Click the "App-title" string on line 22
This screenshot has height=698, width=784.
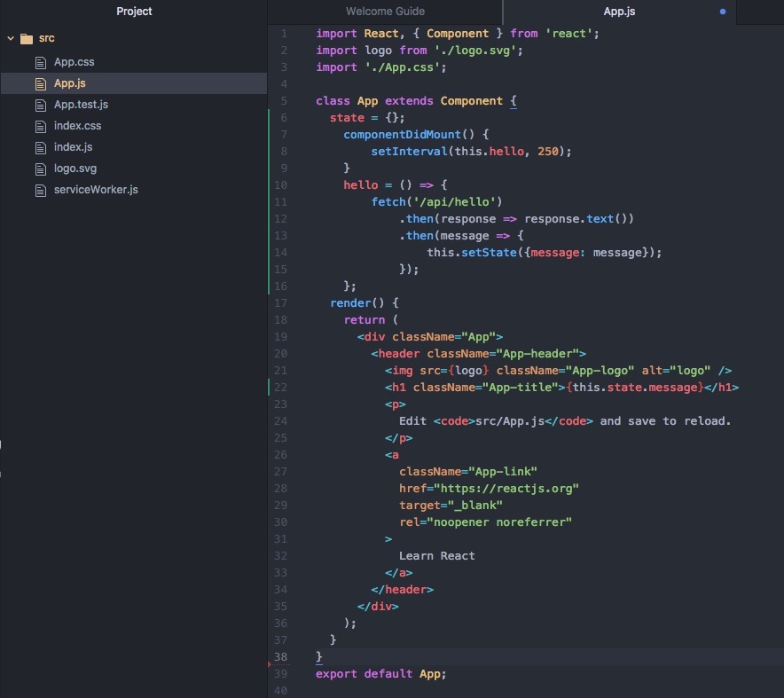point(520,388)
